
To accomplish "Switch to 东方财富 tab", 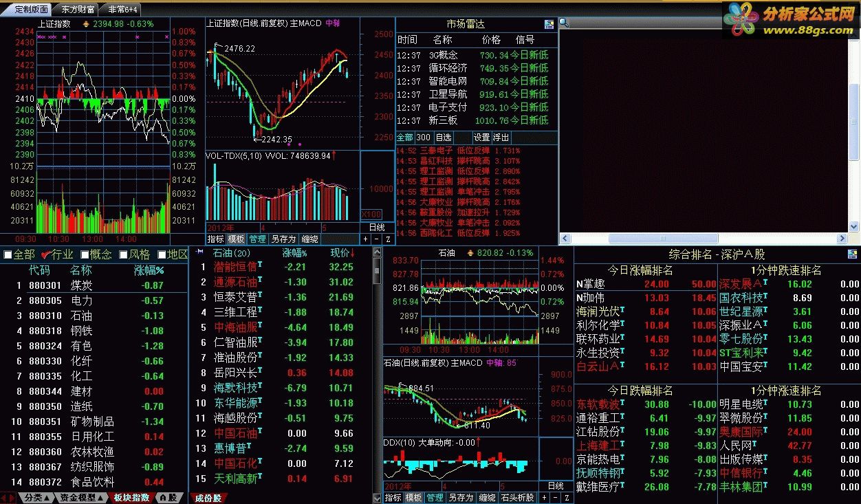I will 77,10.
